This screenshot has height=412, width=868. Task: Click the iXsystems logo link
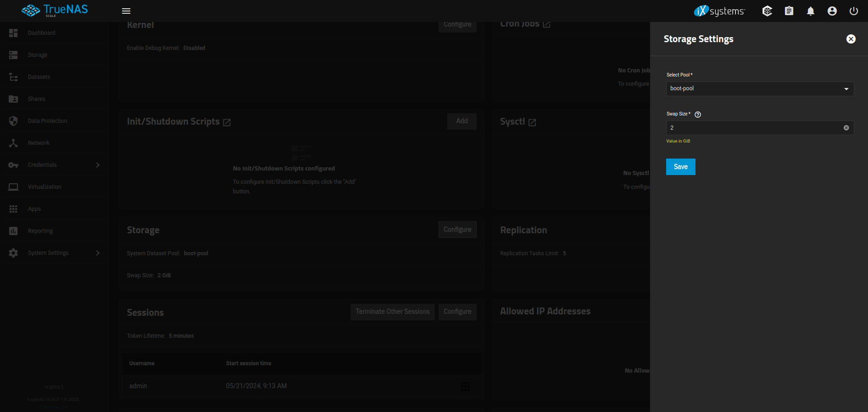719,11
